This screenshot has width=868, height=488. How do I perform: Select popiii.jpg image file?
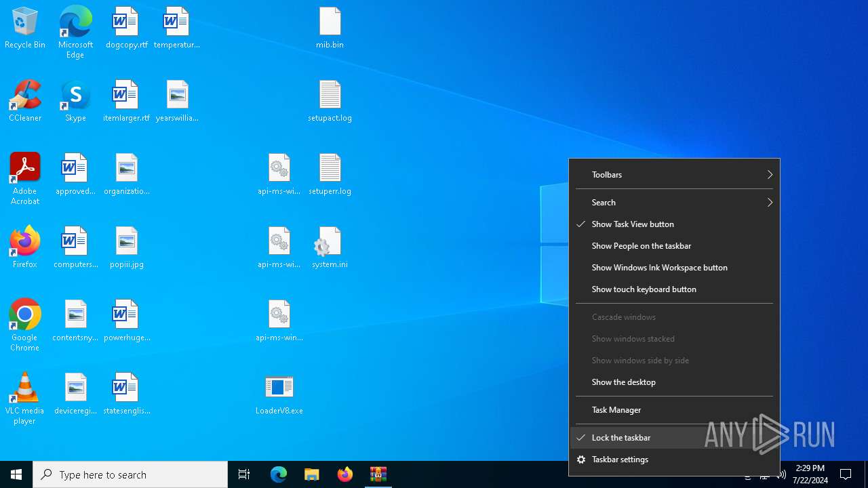(x=127, y=248)
